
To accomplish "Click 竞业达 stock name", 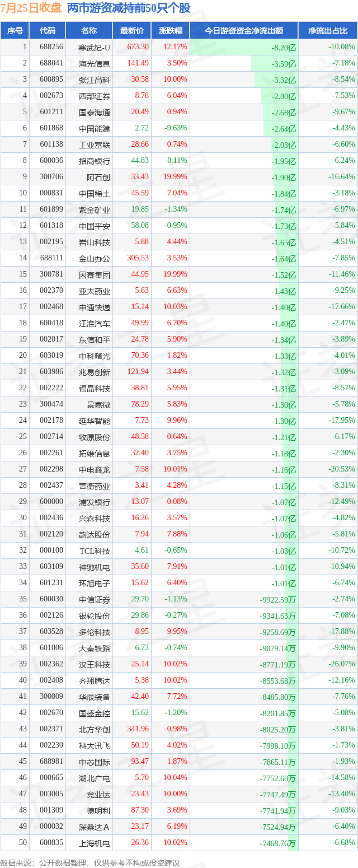I will click(x=98, y=794).
